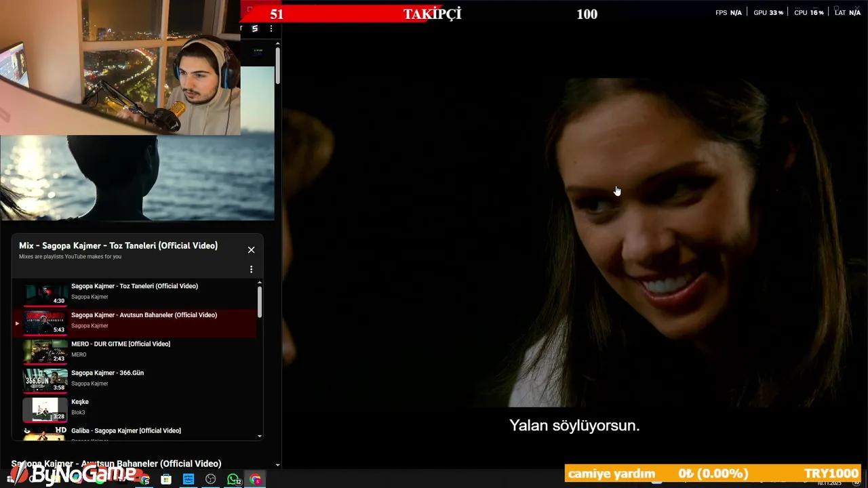Image resolution: width=868 pixels, height=488 pixels.
Task: Click the DUR GITME thumbnail showing 2:43
Action: 45,352
